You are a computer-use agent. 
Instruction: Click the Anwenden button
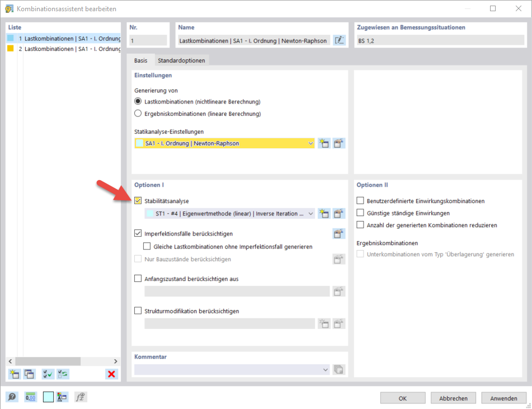point(503,398)
